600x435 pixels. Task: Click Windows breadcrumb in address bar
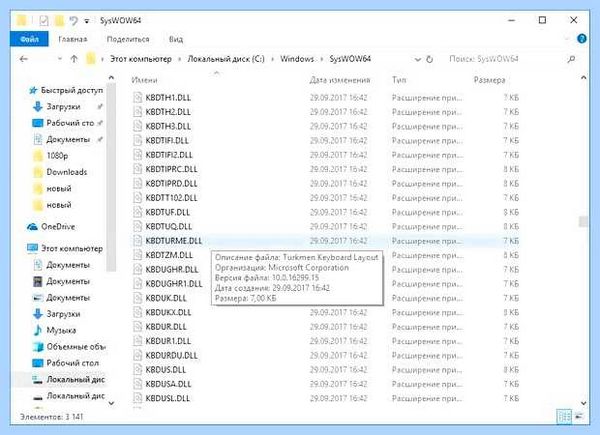(x=297, y=59)
